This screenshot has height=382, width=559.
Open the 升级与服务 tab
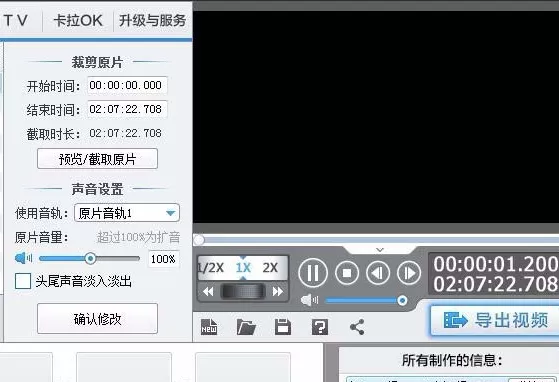153,20
